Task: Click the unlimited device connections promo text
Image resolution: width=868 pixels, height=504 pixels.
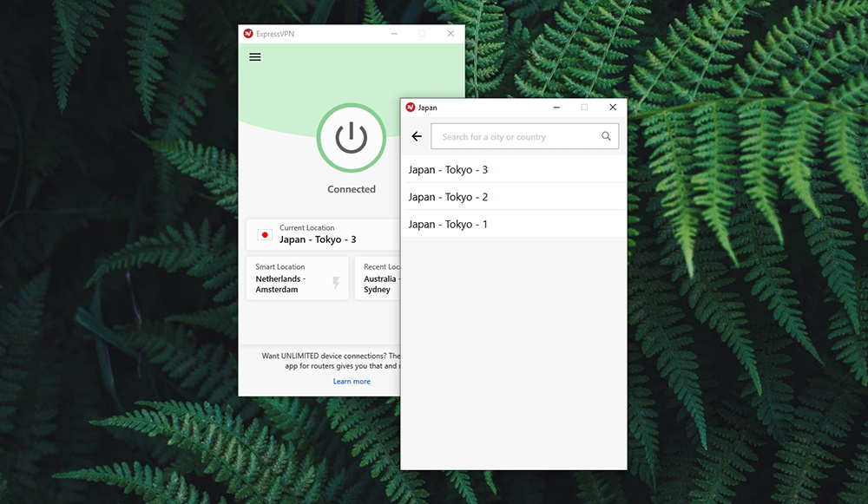Action: [x=331, y=361]
